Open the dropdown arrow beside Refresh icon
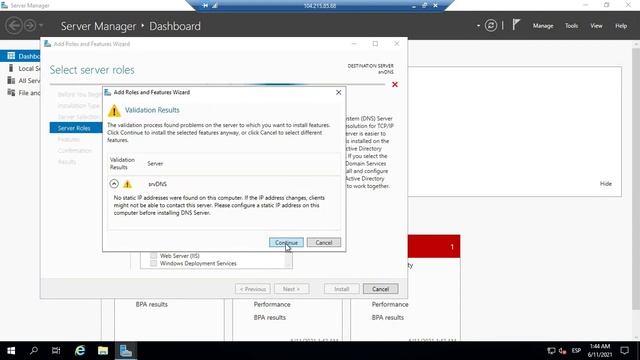 click(478, 26)
